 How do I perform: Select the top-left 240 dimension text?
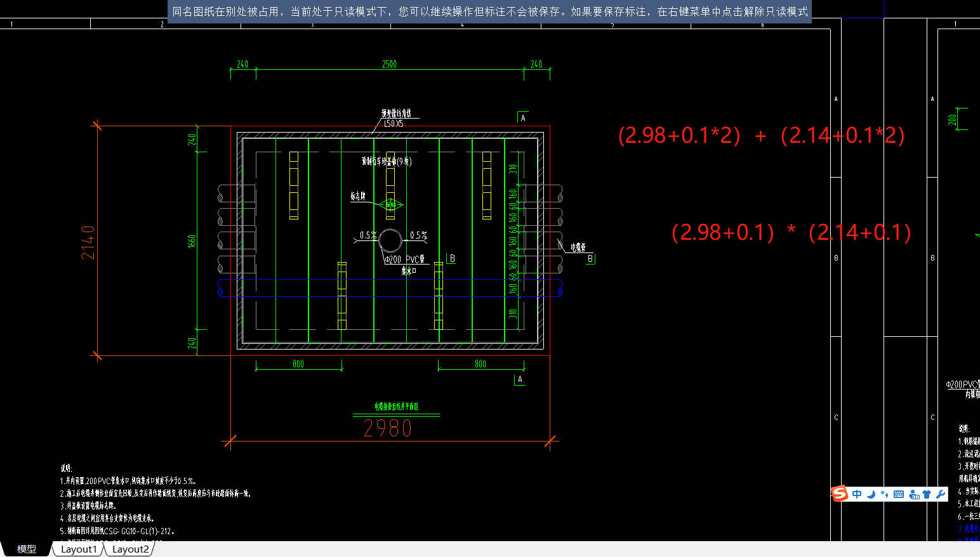pos(242,64)
